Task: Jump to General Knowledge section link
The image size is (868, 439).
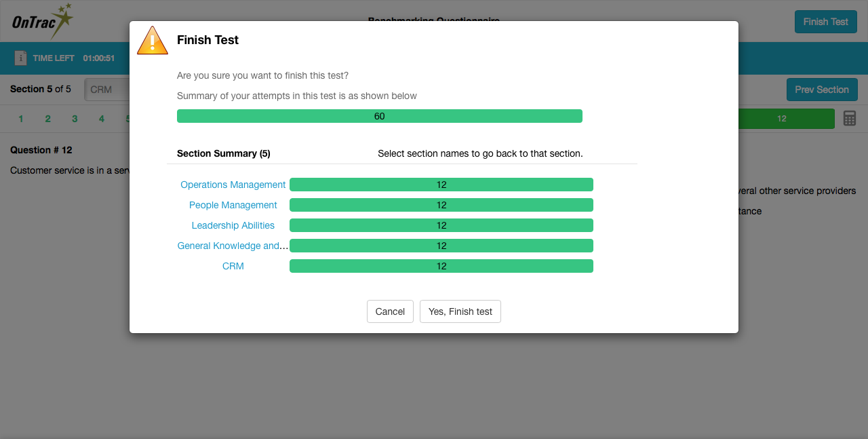Action: [233, 246]
